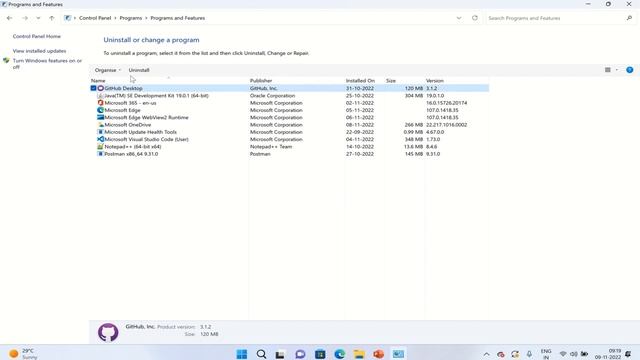640x360 pixels.
Task: Open PowerPoint from the taskbar
Action: [x=378, y=354]
